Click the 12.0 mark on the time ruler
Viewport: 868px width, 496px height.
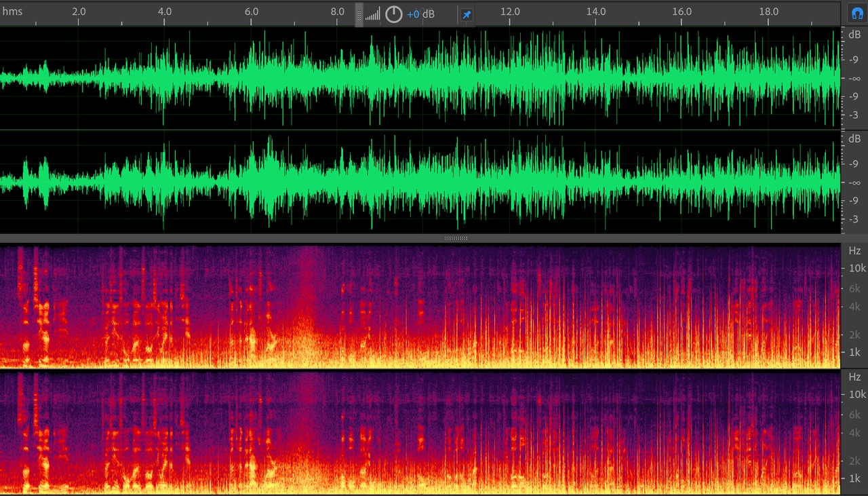(x=510, y=12)
